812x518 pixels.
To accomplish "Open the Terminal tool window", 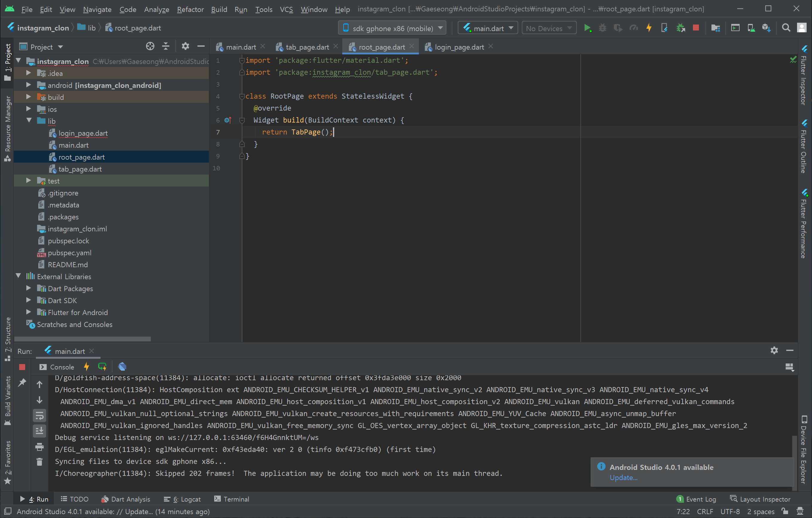I will tap(231, 499).
